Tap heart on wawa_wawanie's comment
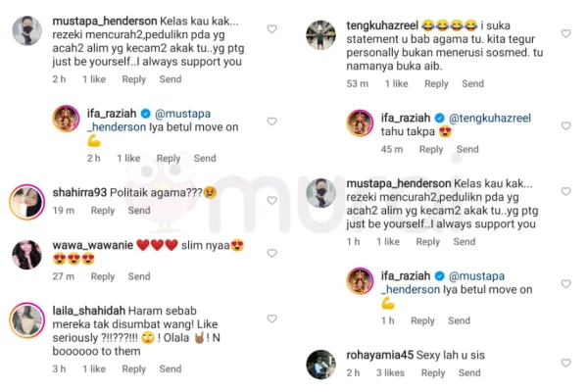The image size is (588, 392). coord(271,246)
